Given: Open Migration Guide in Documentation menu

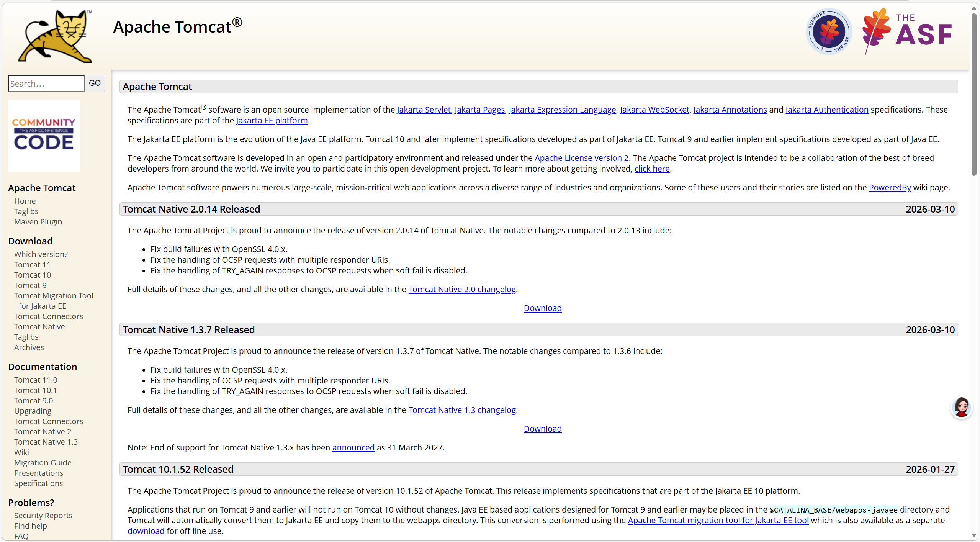Looking at the screenshot, I should 43,463.
